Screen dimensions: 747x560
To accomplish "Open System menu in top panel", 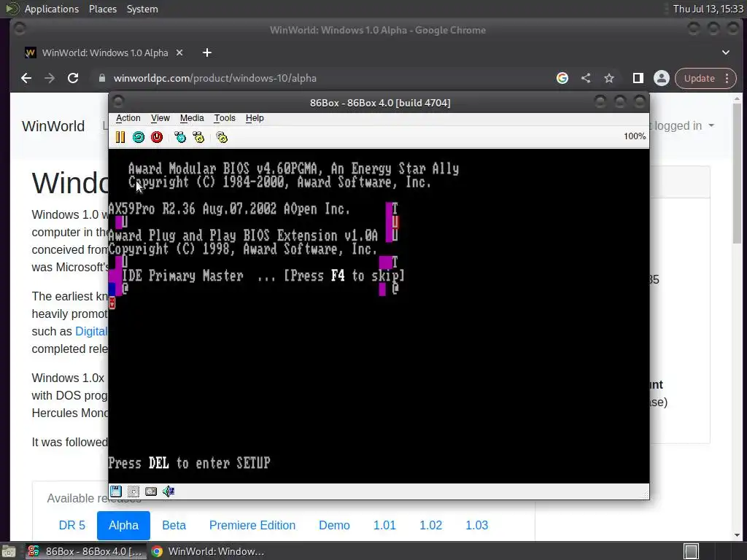I will click(142, 9).
